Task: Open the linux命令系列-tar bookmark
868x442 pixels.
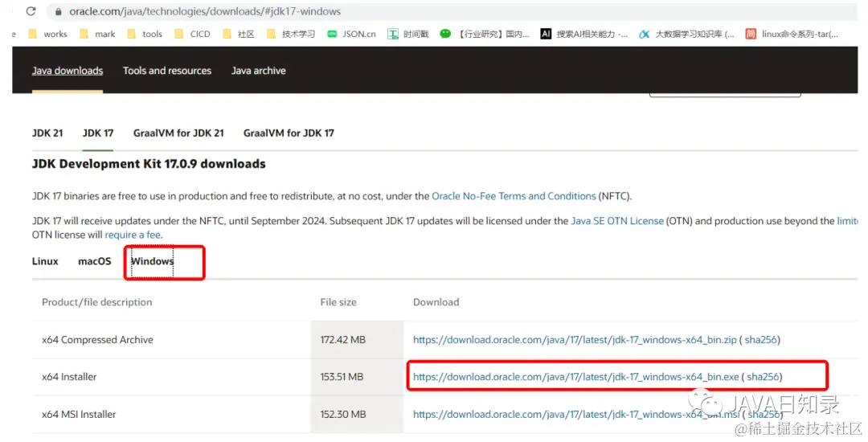Action: (792, 35)
